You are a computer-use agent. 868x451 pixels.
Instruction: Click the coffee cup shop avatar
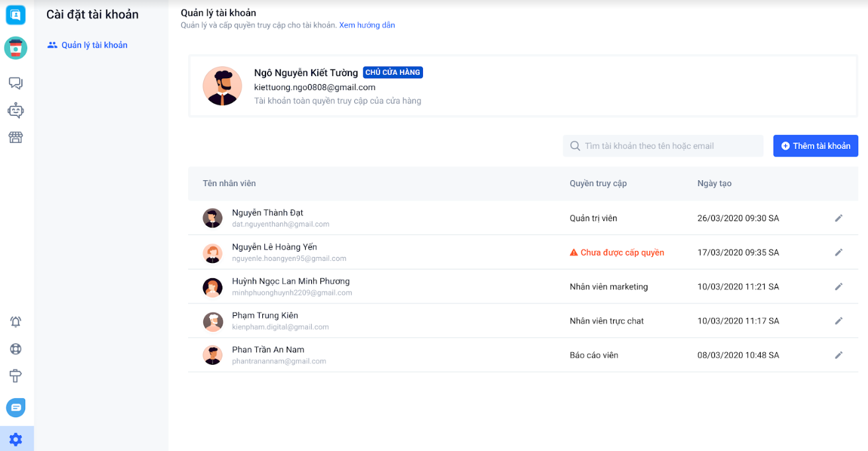click(x=16, y=48)
